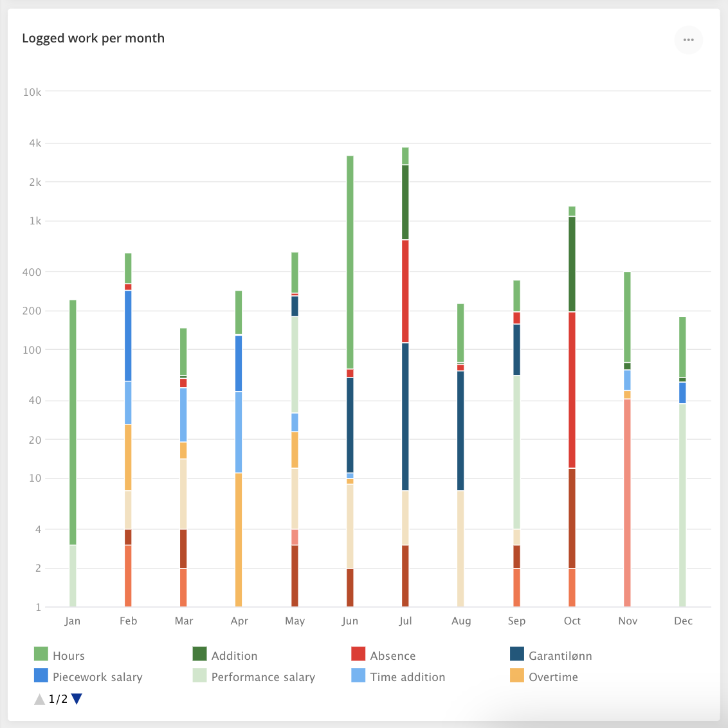
Task: Go to next legend page arrow
Action: [x=77, y=699]
